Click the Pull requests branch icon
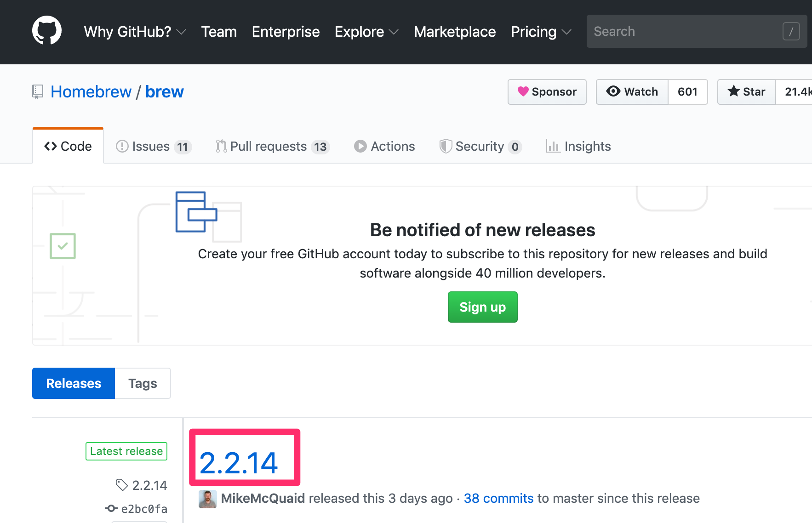Image resolution: width=812 pixels, height=523 pixels. tap(221, 146)
